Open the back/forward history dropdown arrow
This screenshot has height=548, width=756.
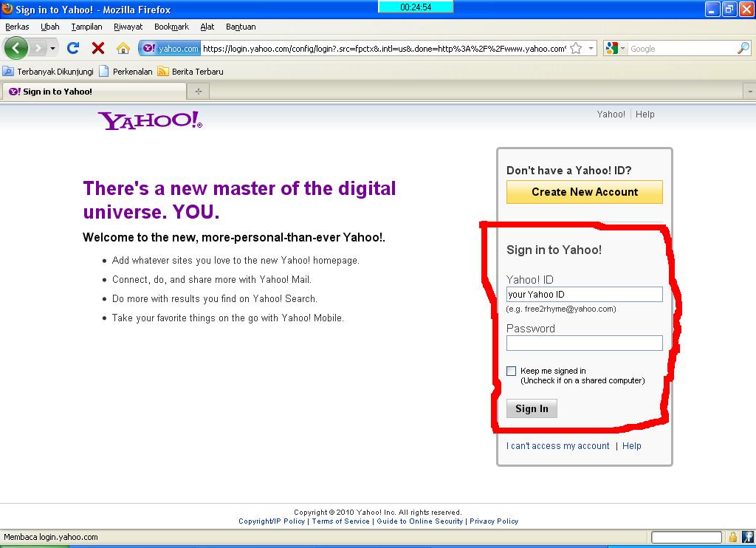coord(52,48)
